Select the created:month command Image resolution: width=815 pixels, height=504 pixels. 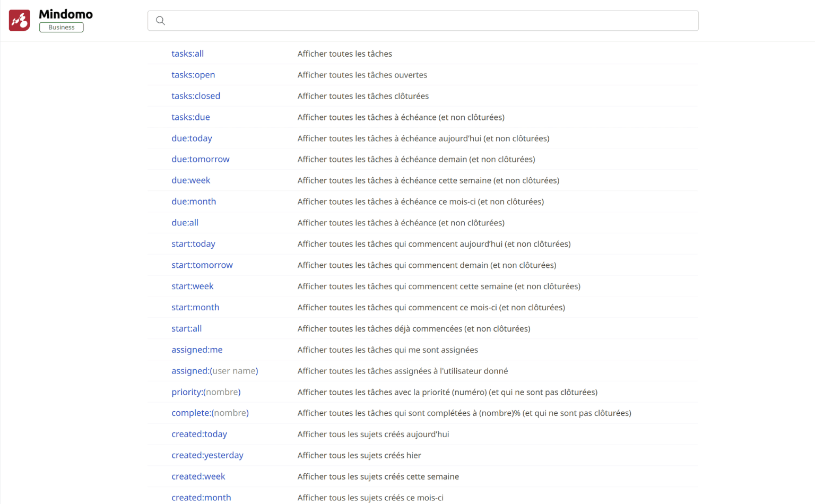201,498
